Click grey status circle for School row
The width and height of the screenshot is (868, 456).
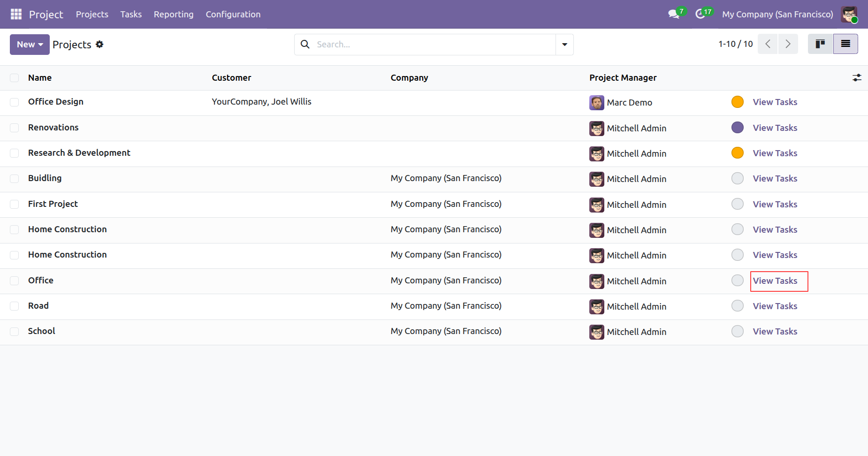[x=738, y=331]
